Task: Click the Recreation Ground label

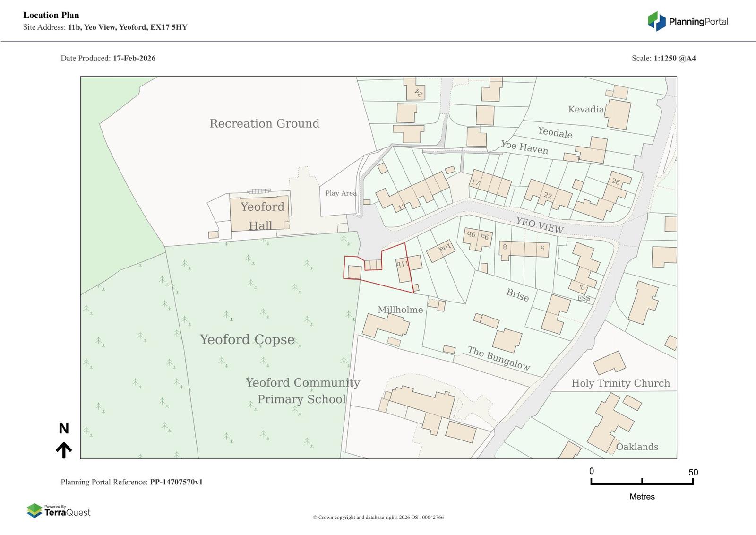Action: tap(264, 123)
